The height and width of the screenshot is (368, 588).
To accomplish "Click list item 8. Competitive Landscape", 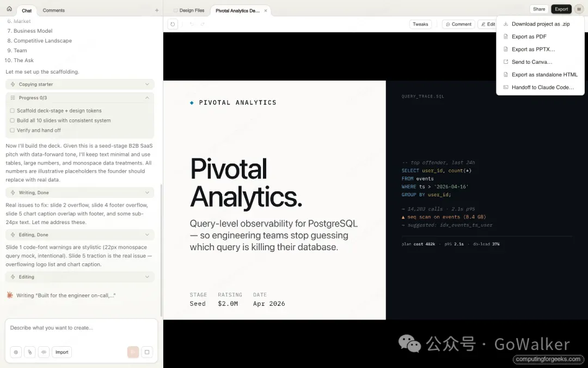I will (x=40, y=40).
